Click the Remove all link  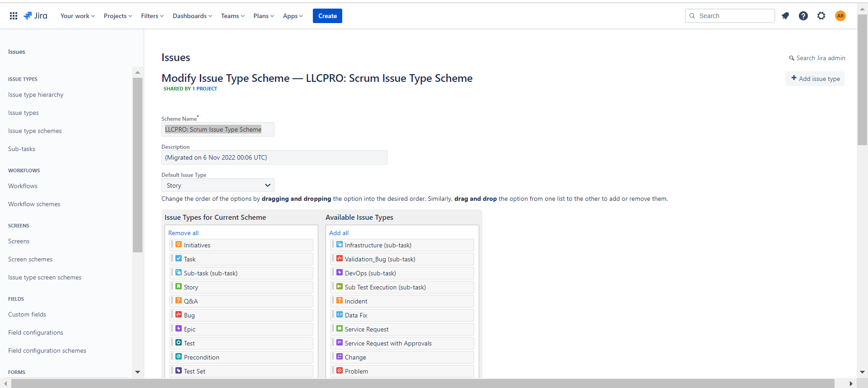(x=183, y=233)
